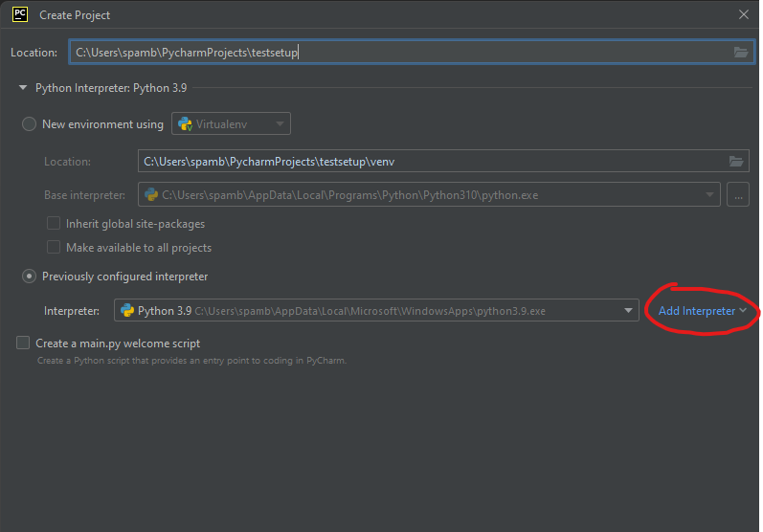Click the 'Base interpreter:' label
This screenshot has width=763, height=532.
coord(84,195)
